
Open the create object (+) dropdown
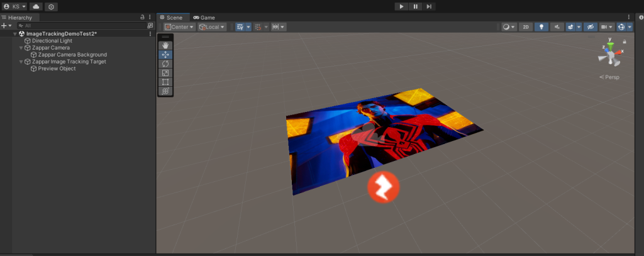pos(6,26)
